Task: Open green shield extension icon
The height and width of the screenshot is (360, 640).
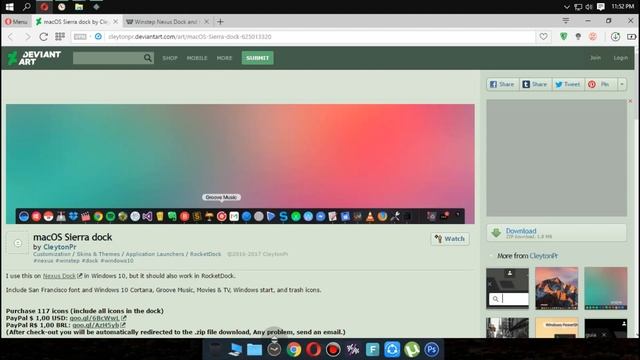Action: tap(564, 37)
